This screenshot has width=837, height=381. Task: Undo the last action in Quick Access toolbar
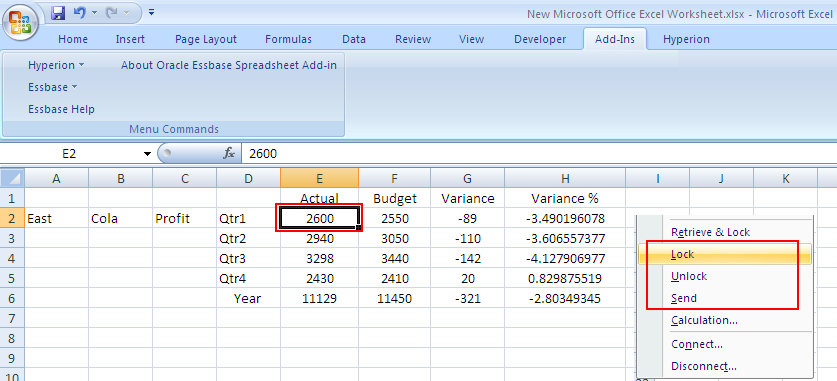[80, 13]
